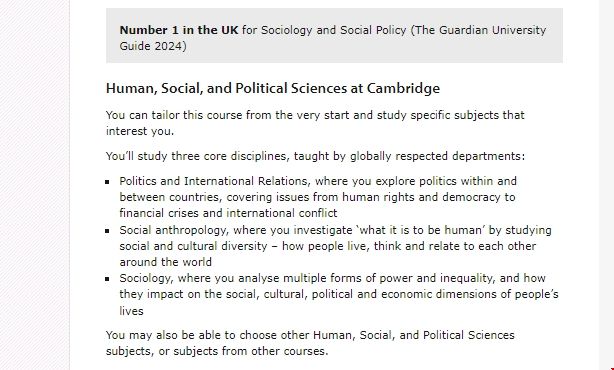Click the word 'Sociology' starting third bullet
Image resolution: width=614 pixels, height=370 pixels.
[x=145, y=278]
